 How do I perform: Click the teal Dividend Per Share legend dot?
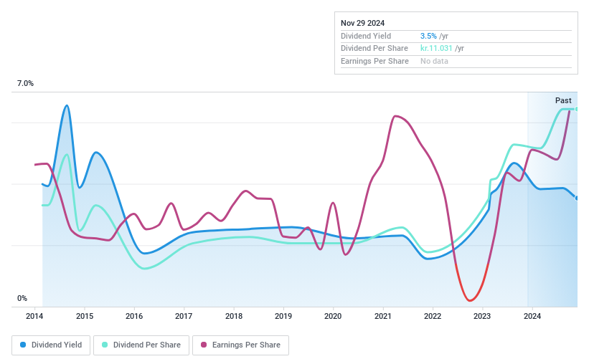(x=105, y=345)
